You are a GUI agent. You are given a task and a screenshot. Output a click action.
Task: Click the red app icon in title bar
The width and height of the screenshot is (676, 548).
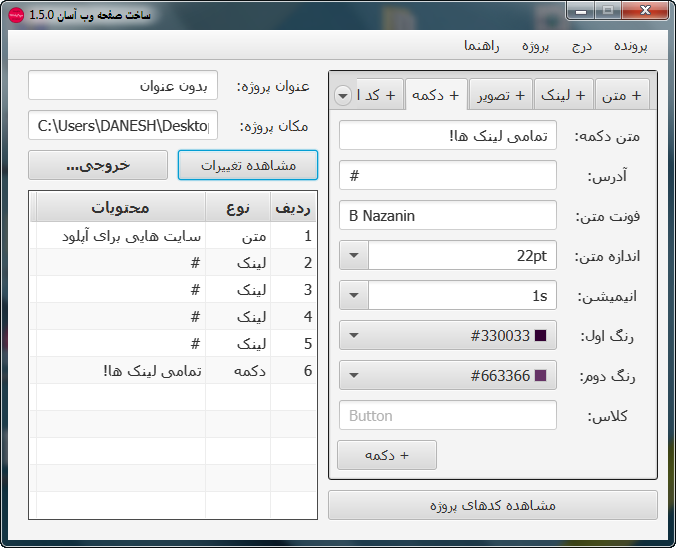(x=16, y=15)
